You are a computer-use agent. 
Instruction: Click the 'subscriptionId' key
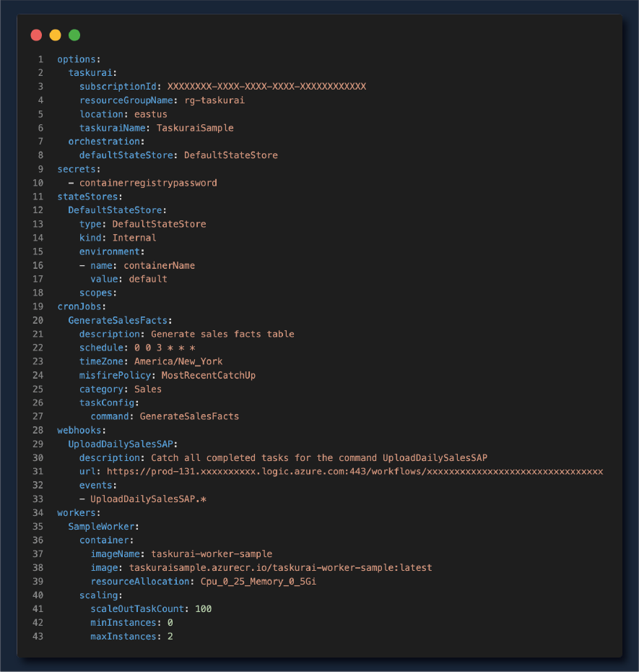tap(118, 87)
